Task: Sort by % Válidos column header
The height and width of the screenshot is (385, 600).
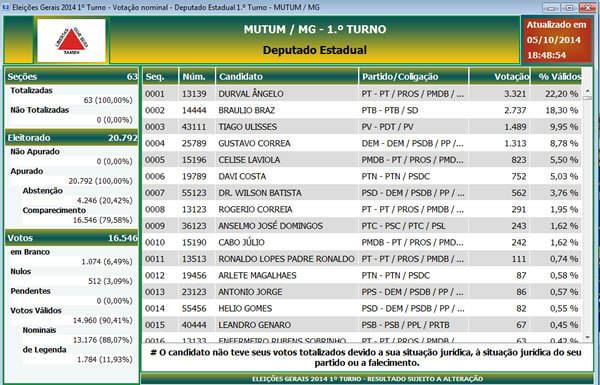Action: 556,77
